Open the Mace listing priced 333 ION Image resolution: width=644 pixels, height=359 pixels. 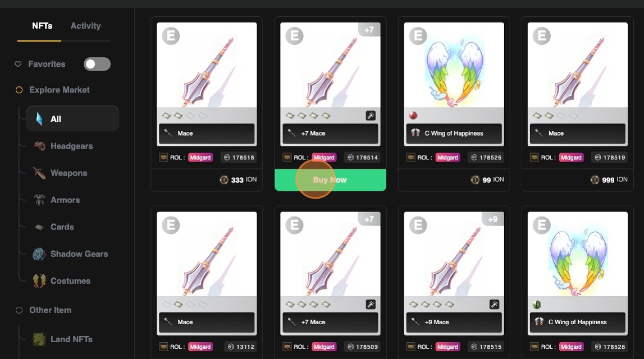pyautogui.click(x=207, y=104)
